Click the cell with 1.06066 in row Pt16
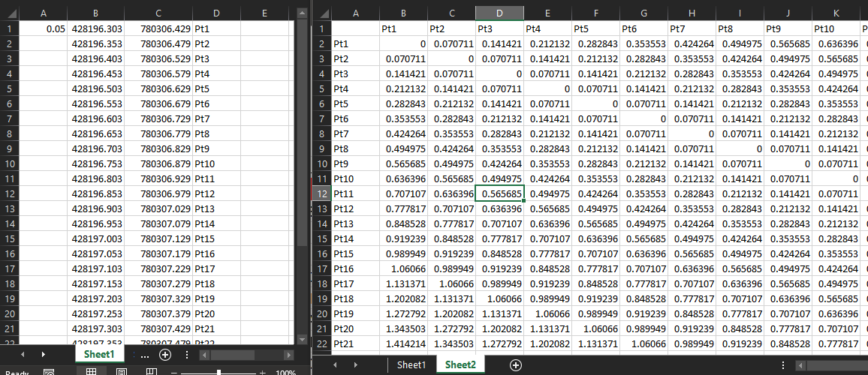868x375 pixels. coord(403,268)
